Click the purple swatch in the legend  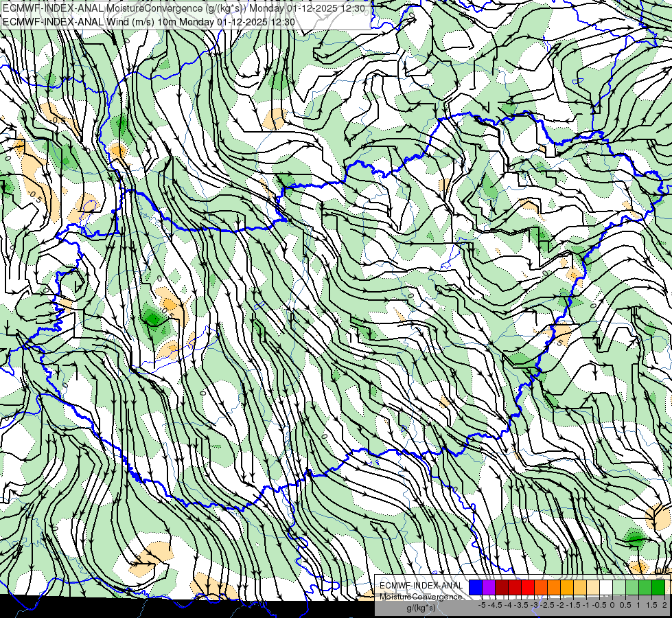tap(489, 588)
